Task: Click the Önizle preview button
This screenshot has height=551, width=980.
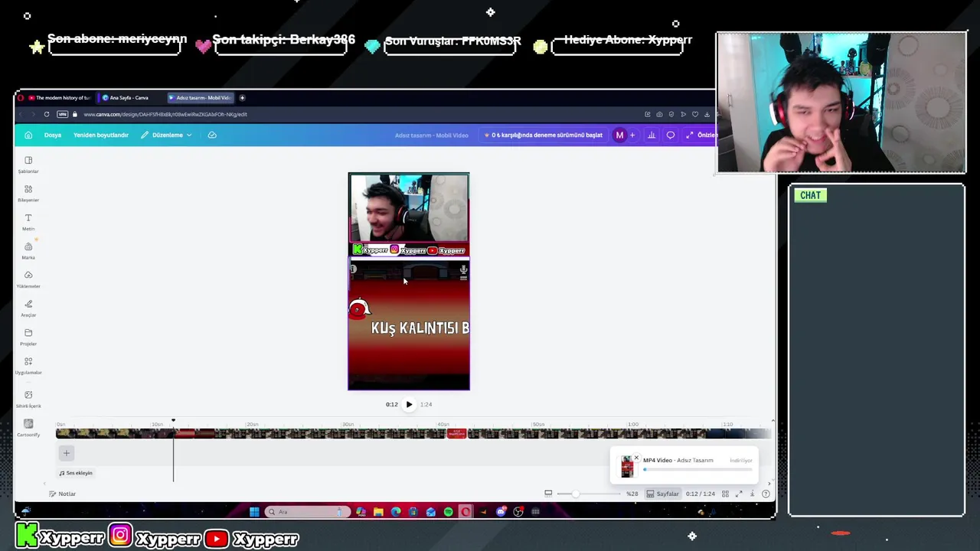Action: [x=701, y=135]
